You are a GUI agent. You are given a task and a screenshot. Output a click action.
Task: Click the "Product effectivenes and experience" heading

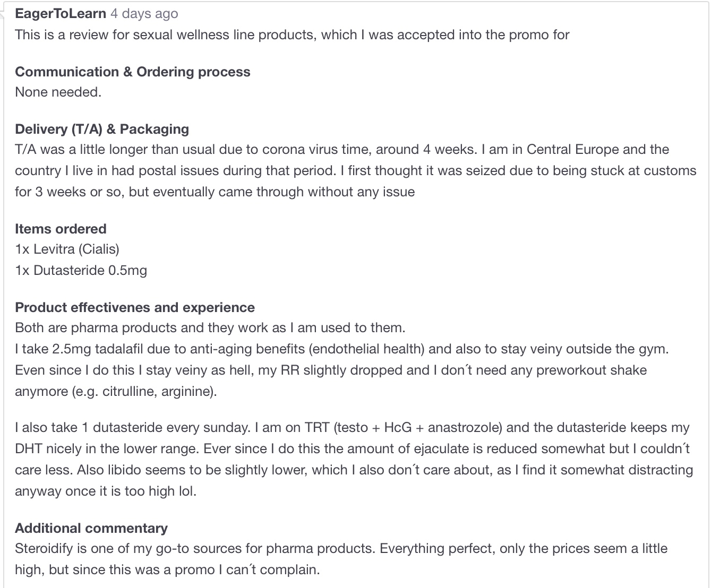[x=134, y=307]
